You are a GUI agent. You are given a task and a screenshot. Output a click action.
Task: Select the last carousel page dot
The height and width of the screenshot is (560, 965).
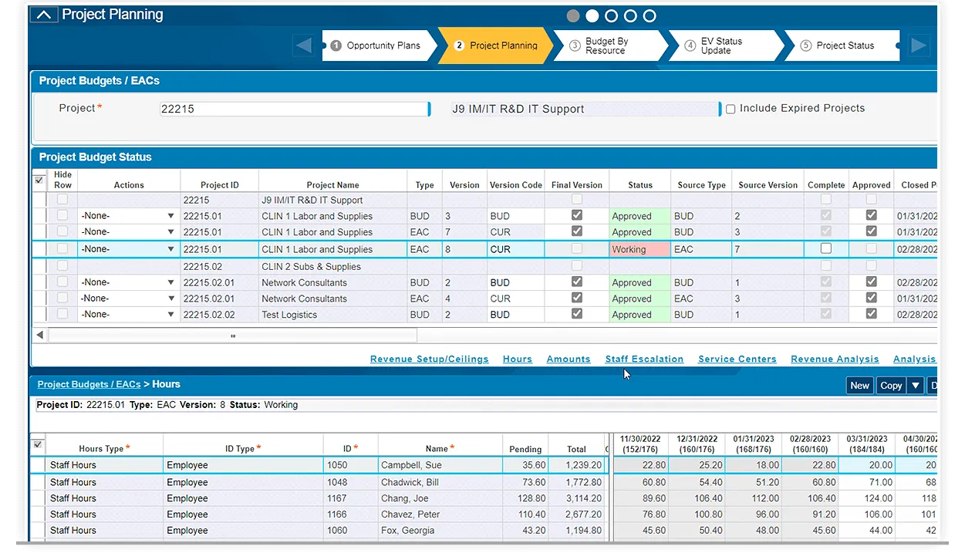[650, 15]
